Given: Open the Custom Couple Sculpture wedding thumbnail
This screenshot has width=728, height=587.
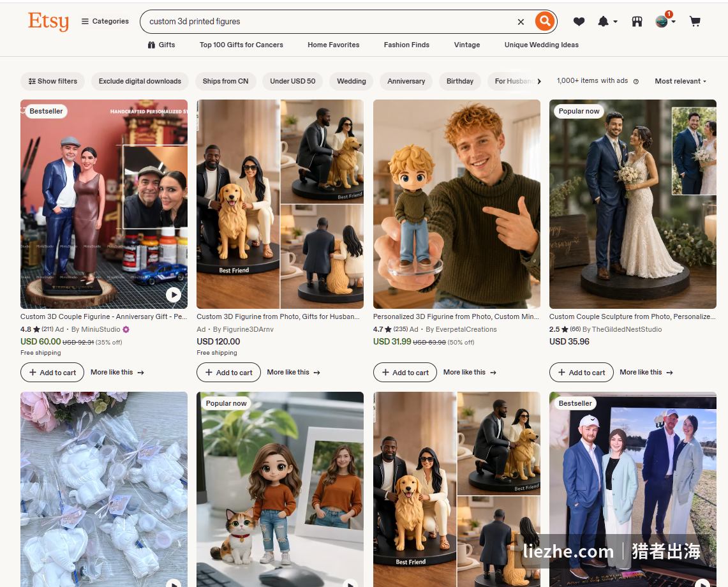Looking at the screenshot, I should [x=632, y=204].
